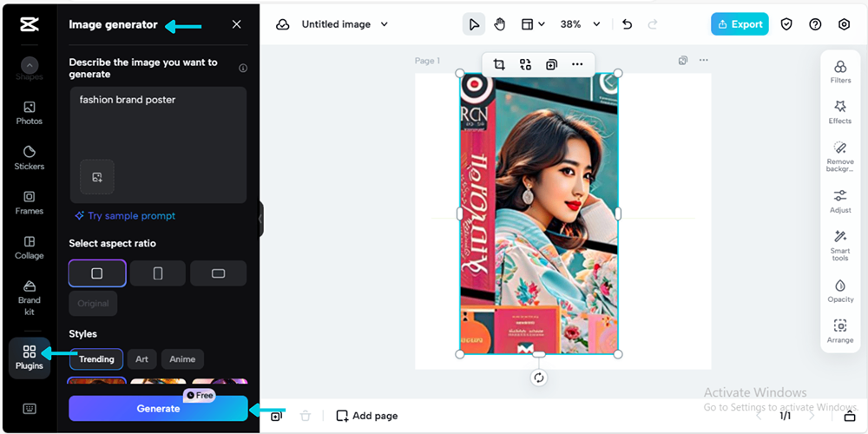Duplicate Page 1 icon
Image resolution: width=868 pixels, height=434 pixels.
(683, 61)
